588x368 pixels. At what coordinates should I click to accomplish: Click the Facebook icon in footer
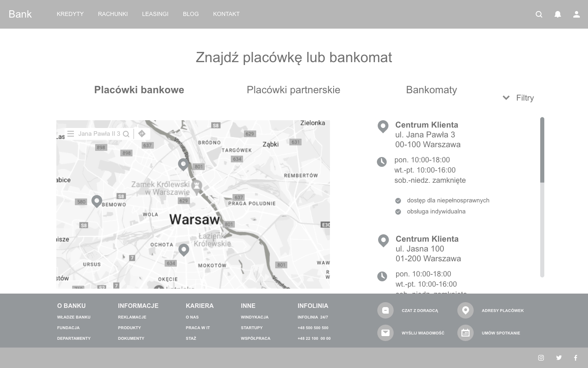coord(576,358)
